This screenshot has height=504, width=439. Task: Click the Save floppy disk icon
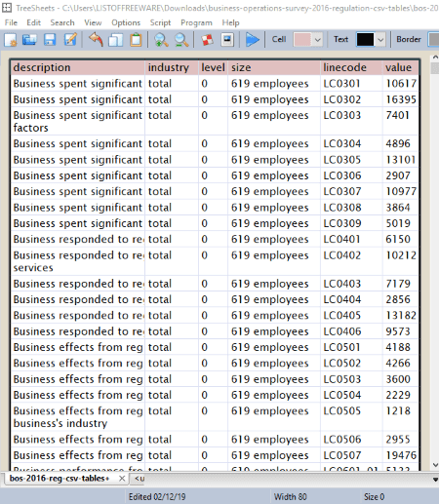pos(50,40)
